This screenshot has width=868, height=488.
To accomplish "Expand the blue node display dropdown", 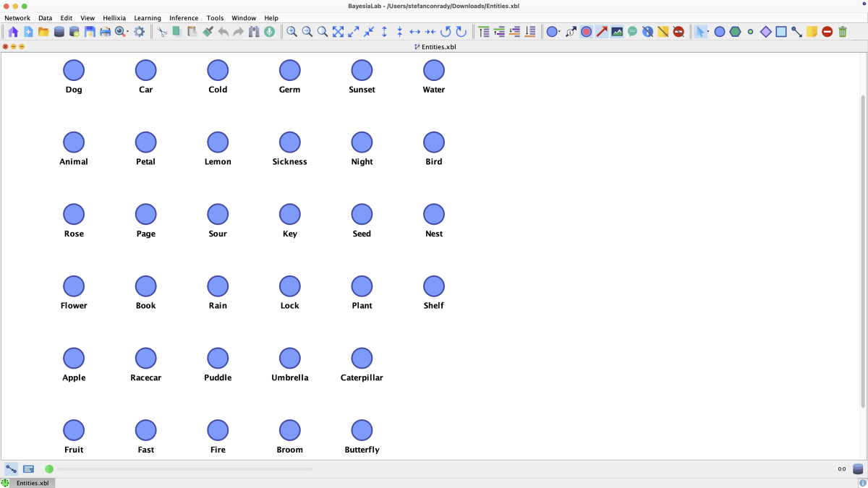I will click(x=560, y=33).
